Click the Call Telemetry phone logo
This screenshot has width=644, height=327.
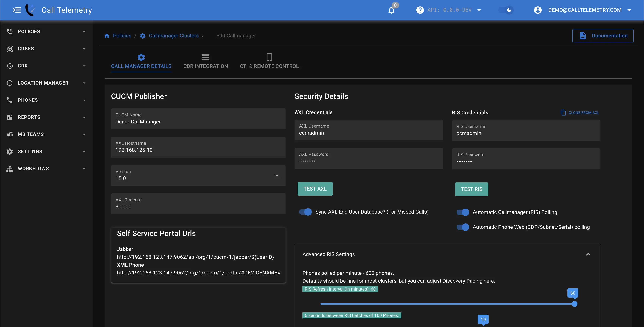30,10
